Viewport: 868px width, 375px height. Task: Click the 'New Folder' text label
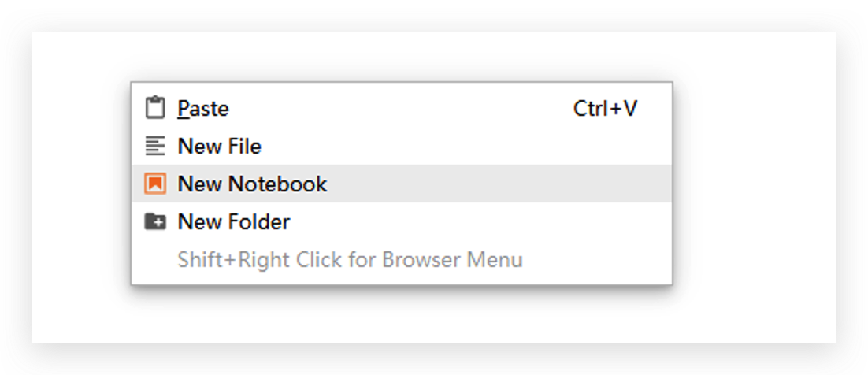(234, 221)
